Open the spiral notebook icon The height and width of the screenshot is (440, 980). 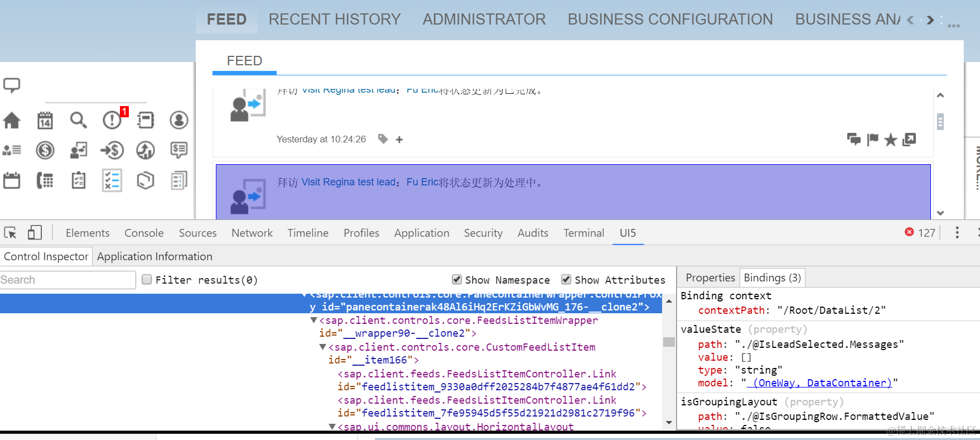[146, 120]
